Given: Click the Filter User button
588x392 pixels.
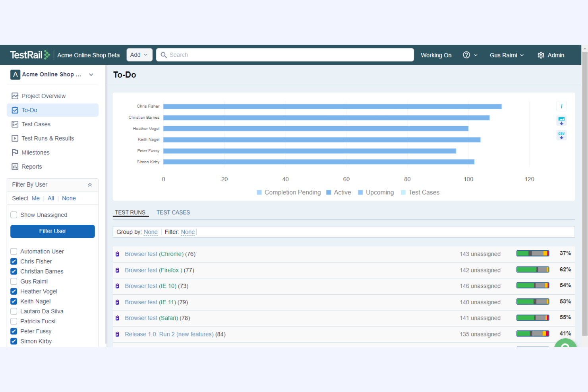Looking at the screenshot, I should coord(52,231).
